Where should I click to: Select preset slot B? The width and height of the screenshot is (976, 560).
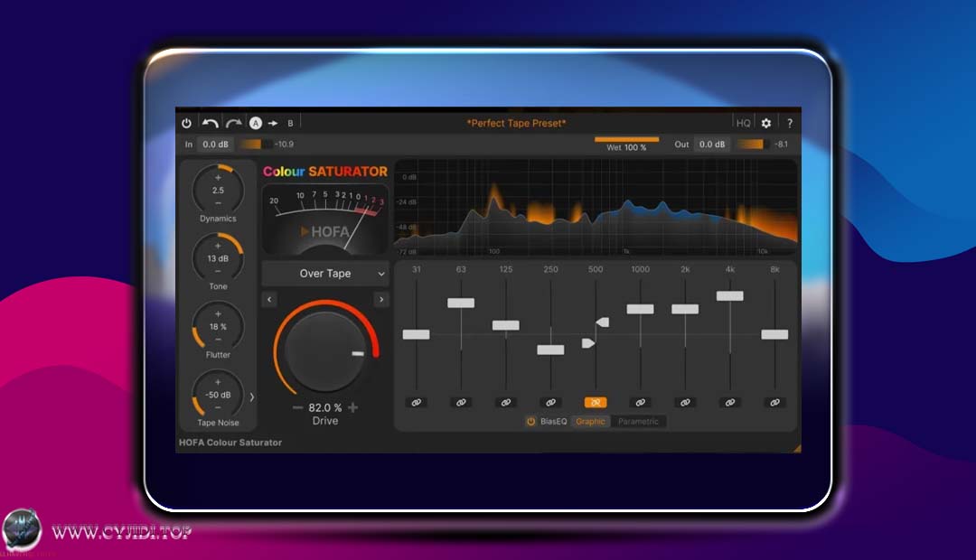pos(290,123)
